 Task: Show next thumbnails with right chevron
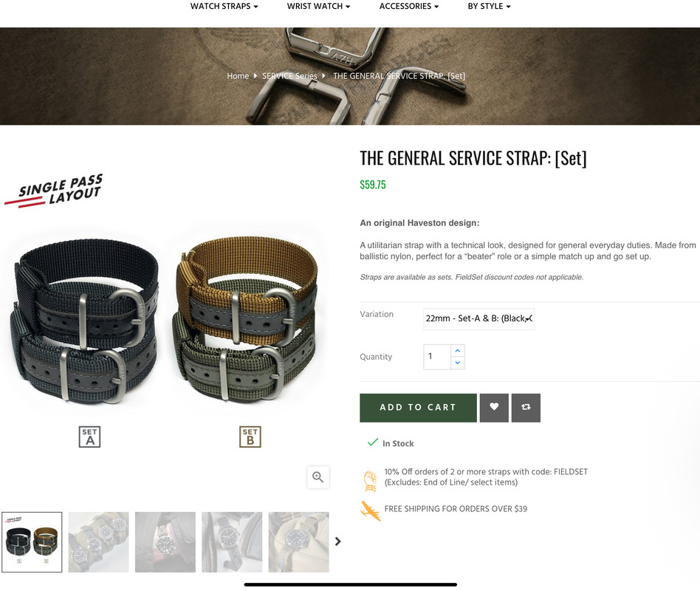click(338, 542)
